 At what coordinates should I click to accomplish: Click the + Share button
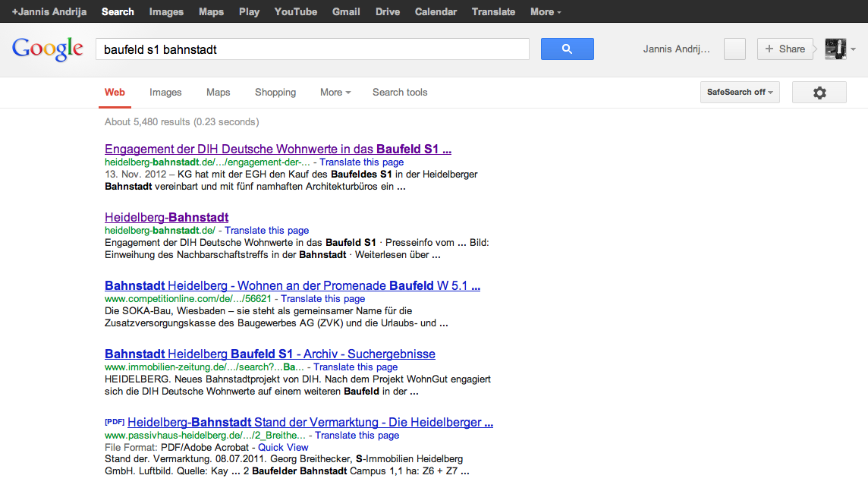pyautogui.click(x=785, y=49)
